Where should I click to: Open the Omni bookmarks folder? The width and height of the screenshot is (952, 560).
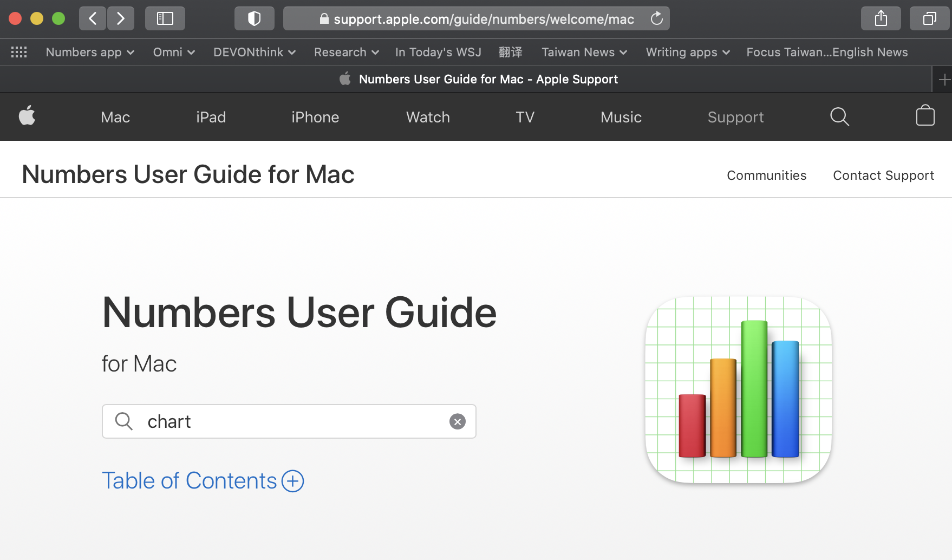pos(174,52)
